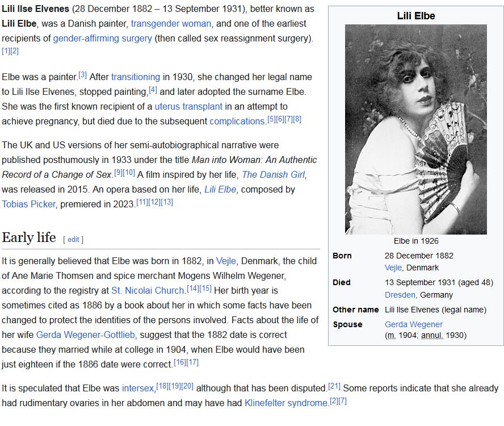Open the 'complications' link
504x426 pixels.
point(238,122)
